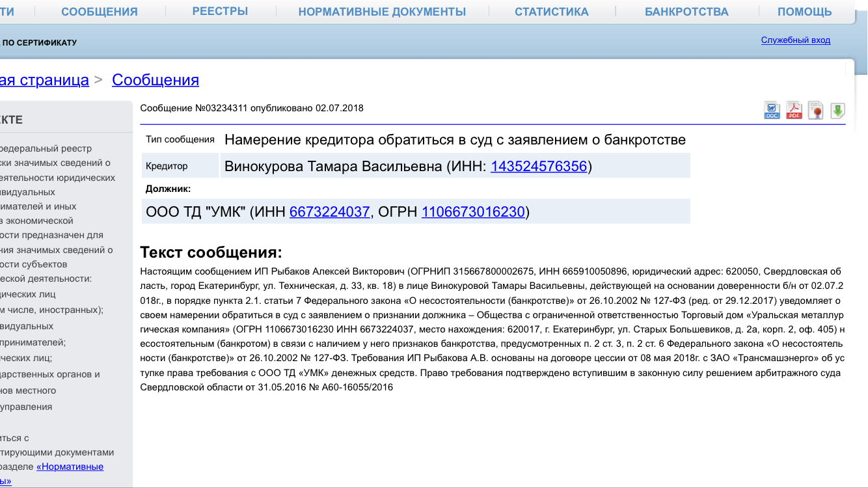868x488 pixels.
Task: Export message as PDF file
Action: coord(793,111)
